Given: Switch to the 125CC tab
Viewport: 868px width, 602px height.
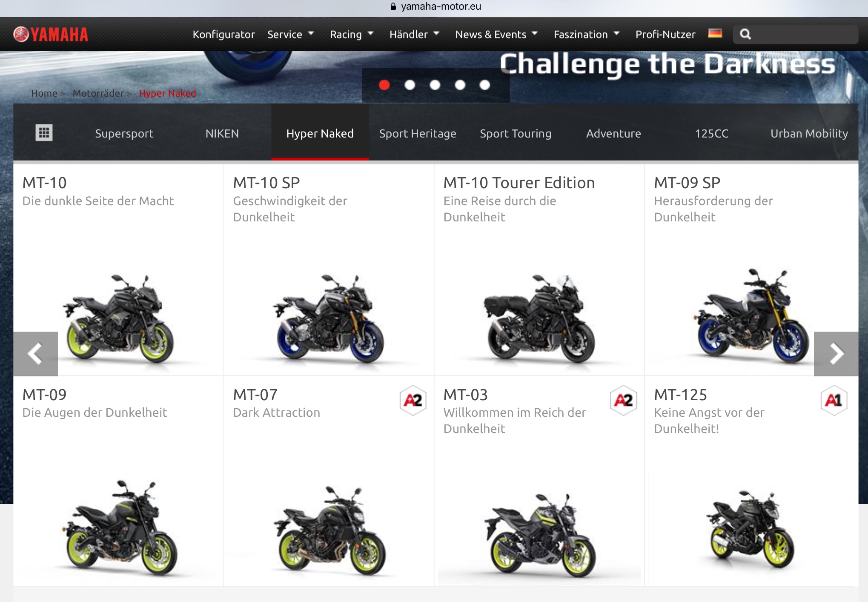Looking at the screenshot, I should click(712, 133).
